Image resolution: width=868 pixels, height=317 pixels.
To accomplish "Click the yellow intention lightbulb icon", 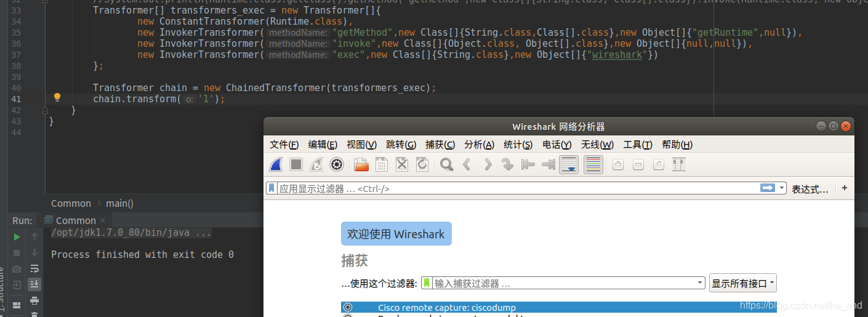I will pos(57,97).
